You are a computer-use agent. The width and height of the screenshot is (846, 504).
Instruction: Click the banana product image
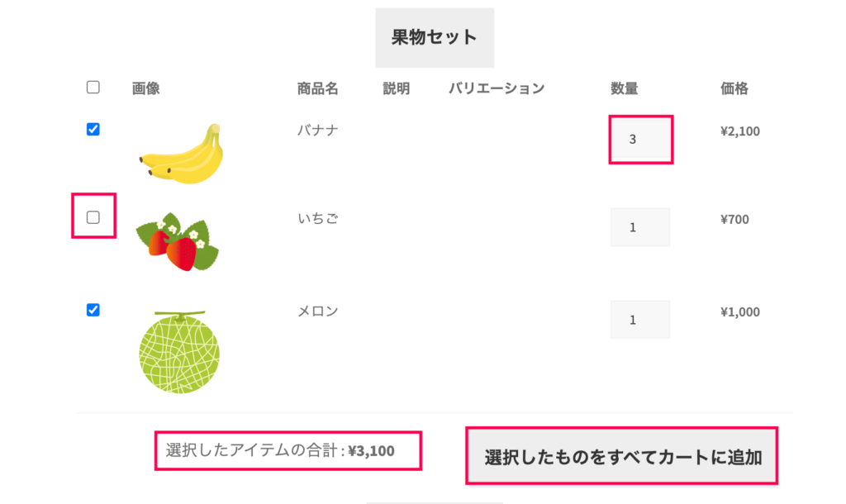182,154
